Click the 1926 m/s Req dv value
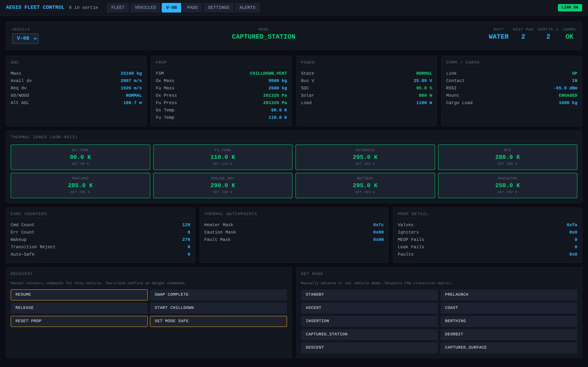Viewport: 588px width, 367px height. [131, 88]
